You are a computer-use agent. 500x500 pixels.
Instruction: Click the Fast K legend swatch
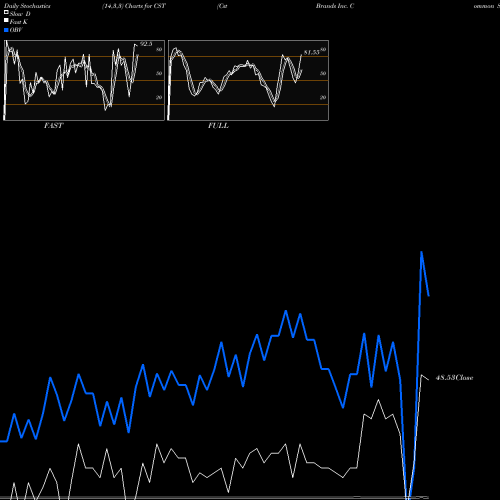pos(6,20)
